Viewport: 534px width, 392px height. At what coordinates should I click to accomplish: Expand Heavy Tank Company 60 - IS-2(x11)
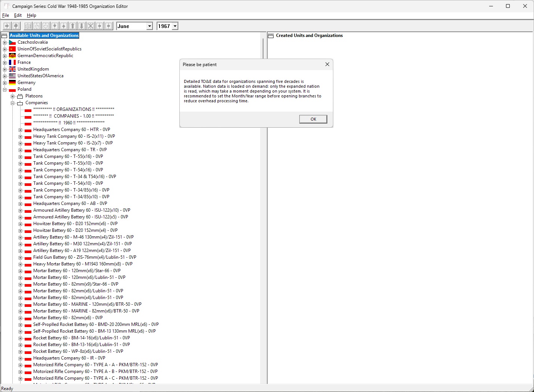[20, 136]
